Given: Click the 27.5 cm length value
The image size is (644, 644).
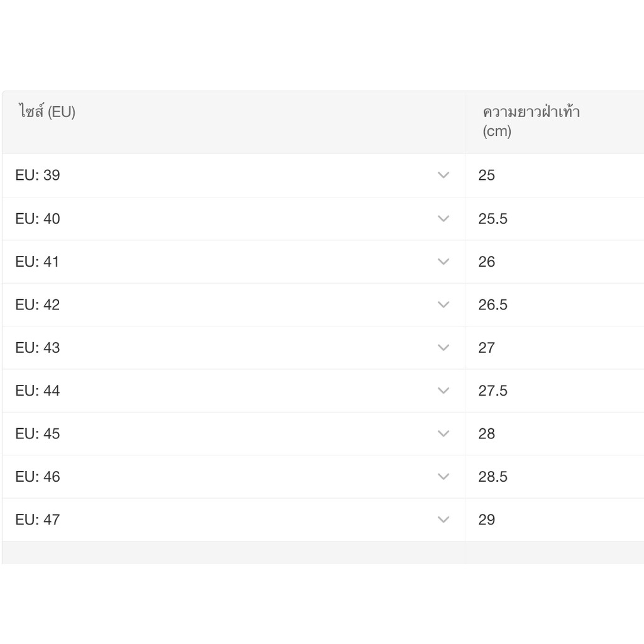Looking at the screenshot, I should pos(492,391).
